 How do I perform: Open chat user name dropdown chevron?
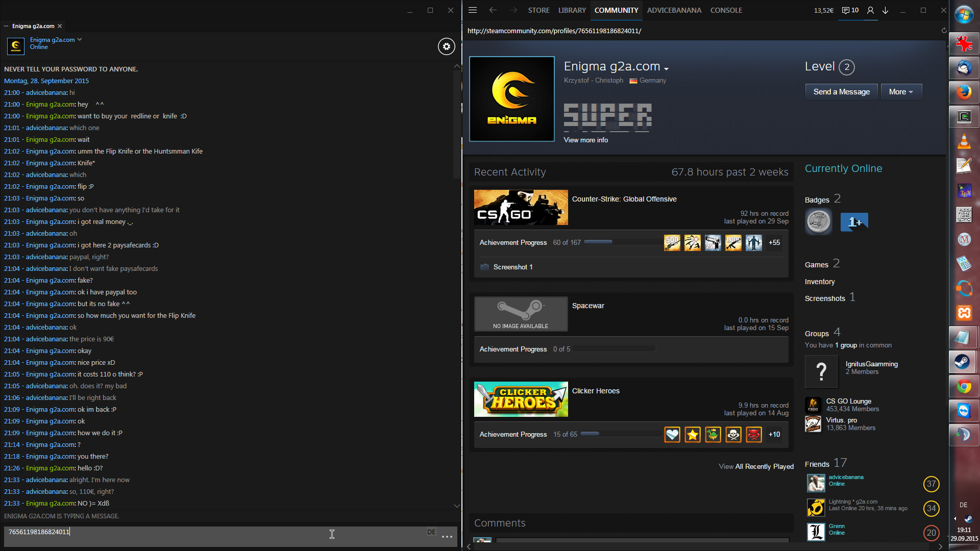click(80, 39)
